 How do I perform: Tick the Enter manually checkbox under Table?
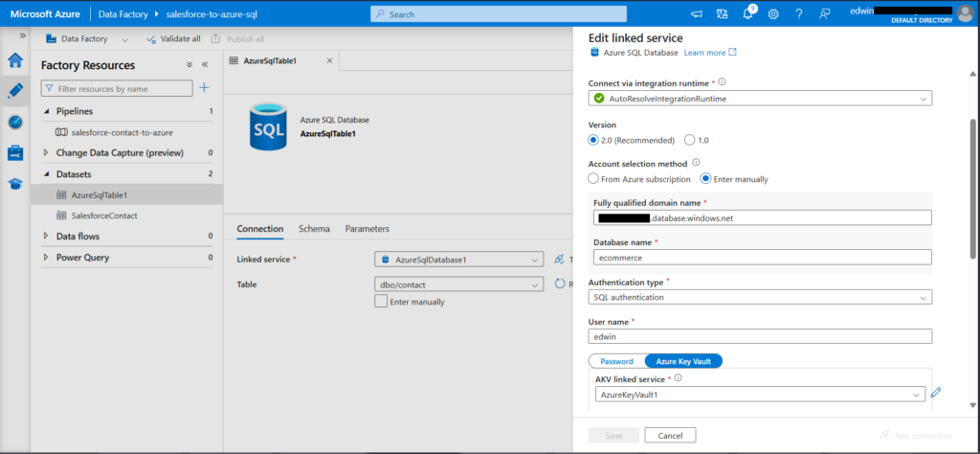(x=381, y=302)
